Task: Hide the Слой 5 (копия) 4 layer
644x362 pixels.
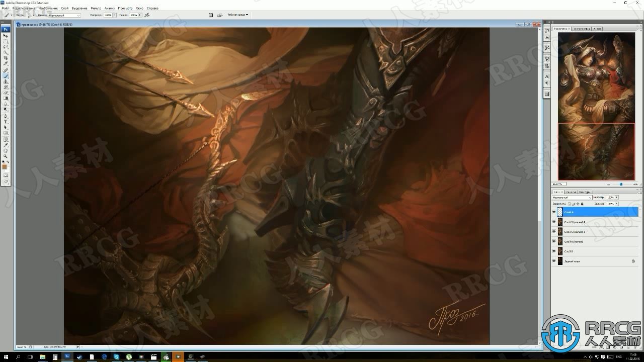Action: click(x=554, y=222)
